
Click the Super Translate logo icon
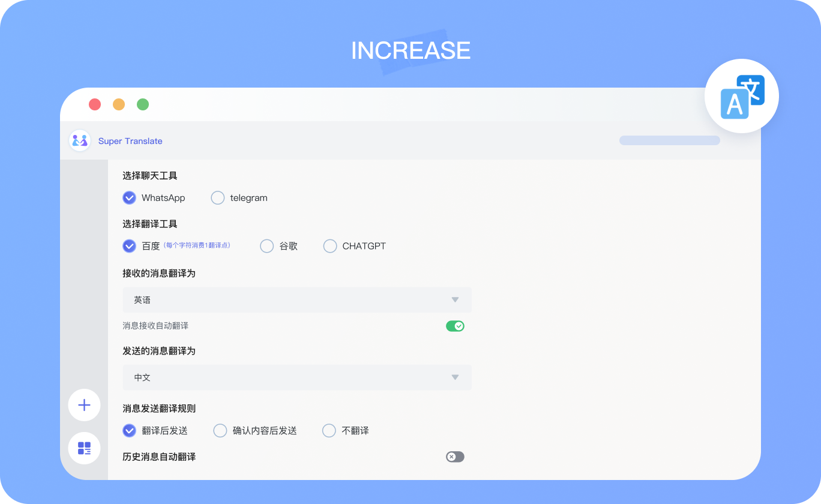(x=80, y=140)
